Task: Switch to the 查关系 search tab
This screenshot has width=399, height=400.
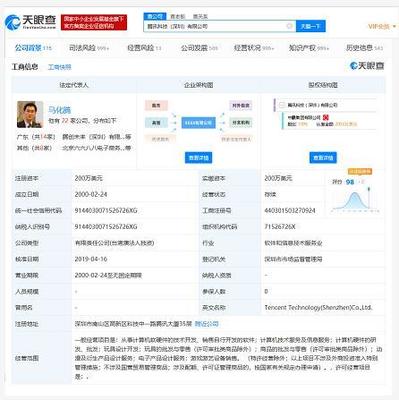Action: (200, 16)
